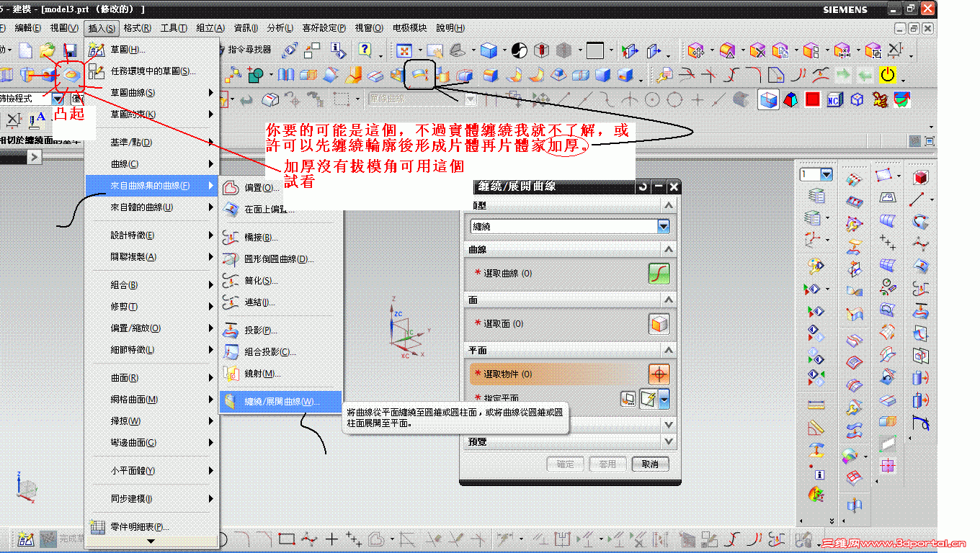Click the red and blue prism icon
Image resolution: width=980 pixels, height=553 pixels.
click(791, 99)
